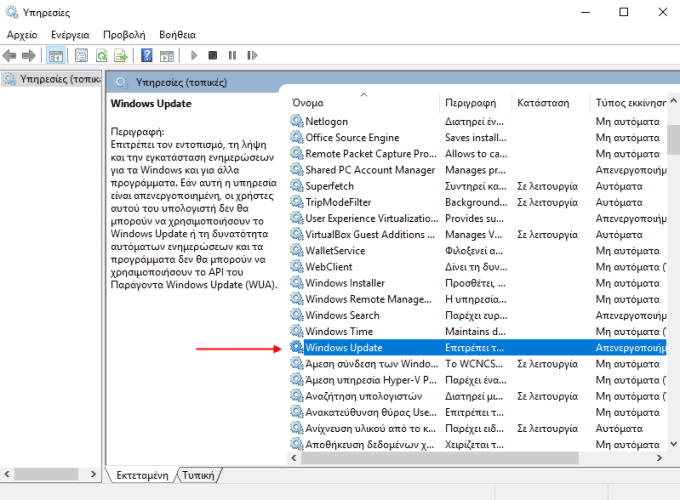Click Σε λειτουργία status of Superfetch
Viewport: 680px width, 500px height.
pyautogui.click(x=547, y=186)
